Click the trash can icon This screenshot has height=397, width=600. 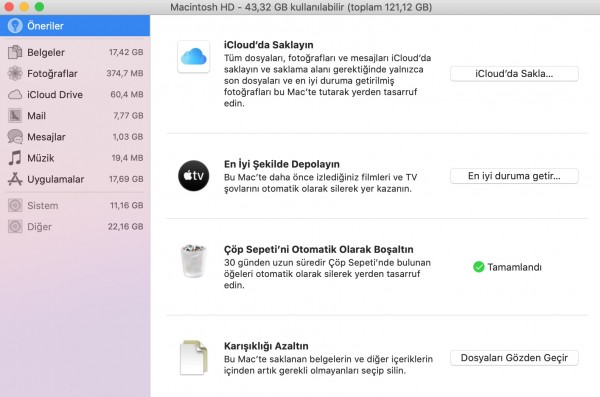pyautogui.click(x=193, y=261)
